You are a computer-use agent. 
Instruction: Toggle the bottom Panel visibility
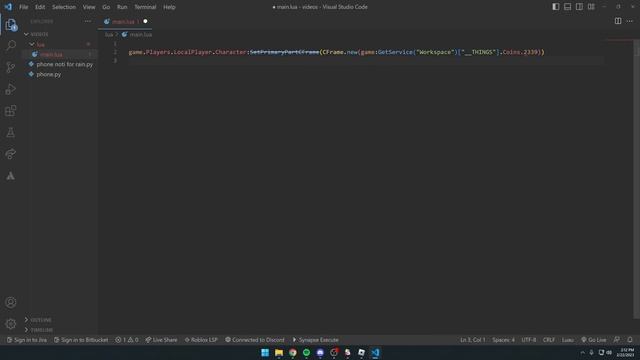(567, 7)
